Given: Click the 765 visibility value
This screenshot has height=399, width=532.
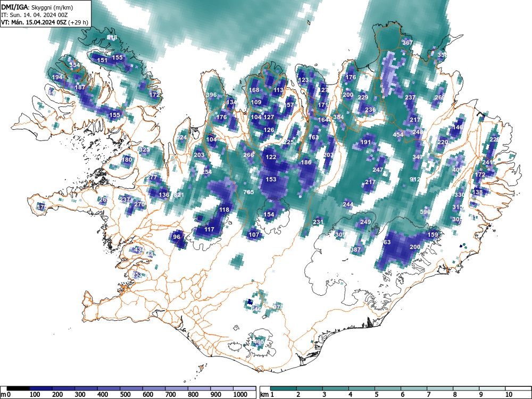Looking at the screenshot, I should coord(248,192).
